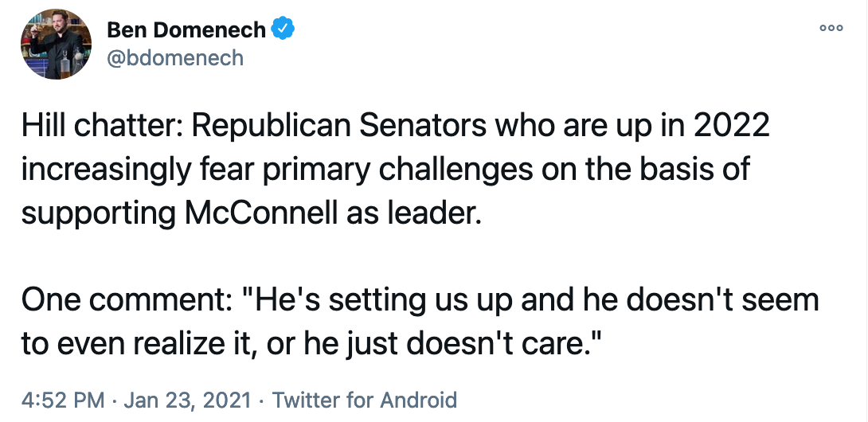Open the three-dot more options menu
The width and height of the screenshot is (868, 422).
831,28
